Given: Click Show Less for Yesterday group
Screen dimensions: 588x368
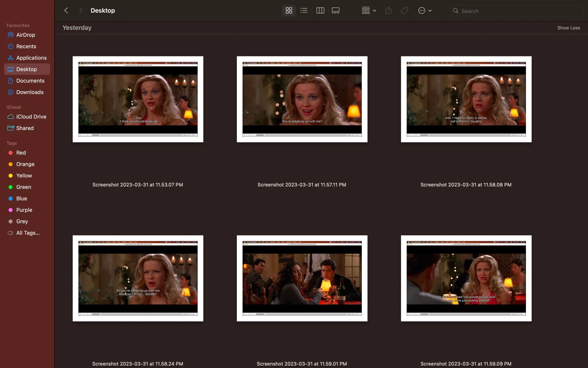Looking at the screenshot, I should pyautogui.click(x=568, y=28).
